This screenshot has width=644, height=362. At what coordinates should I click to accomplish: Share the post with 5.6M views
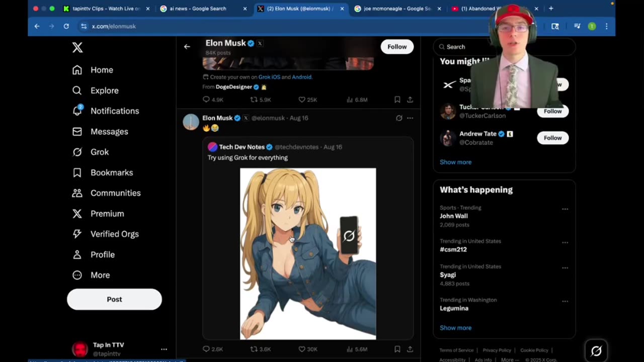coord(410,349)
